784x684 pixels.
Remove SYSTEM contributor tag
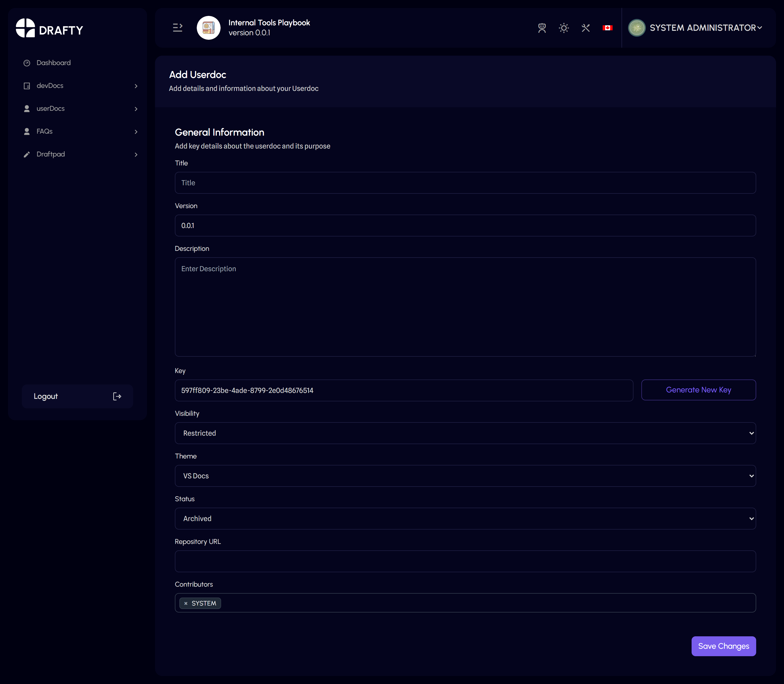click(186, 603)
